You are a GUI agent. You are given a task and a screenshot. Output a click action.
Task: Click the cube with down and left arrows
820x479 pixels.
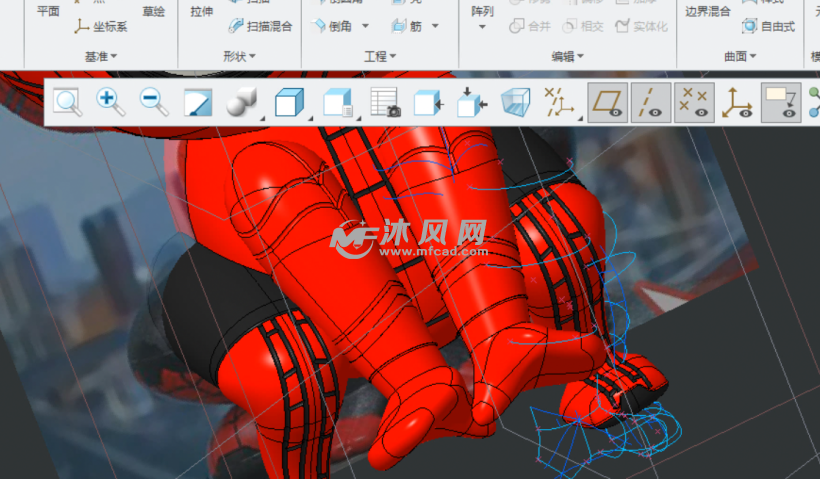point(472,102)
